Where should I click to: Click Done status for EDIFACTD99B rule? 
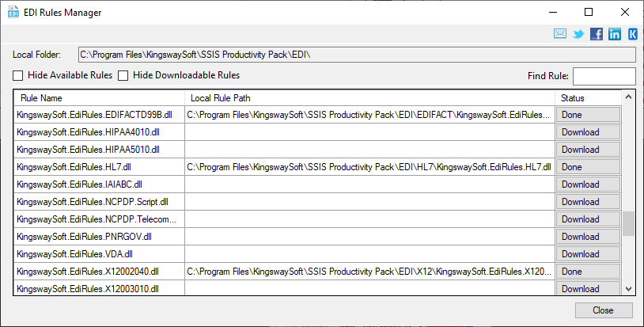(588, 115)
